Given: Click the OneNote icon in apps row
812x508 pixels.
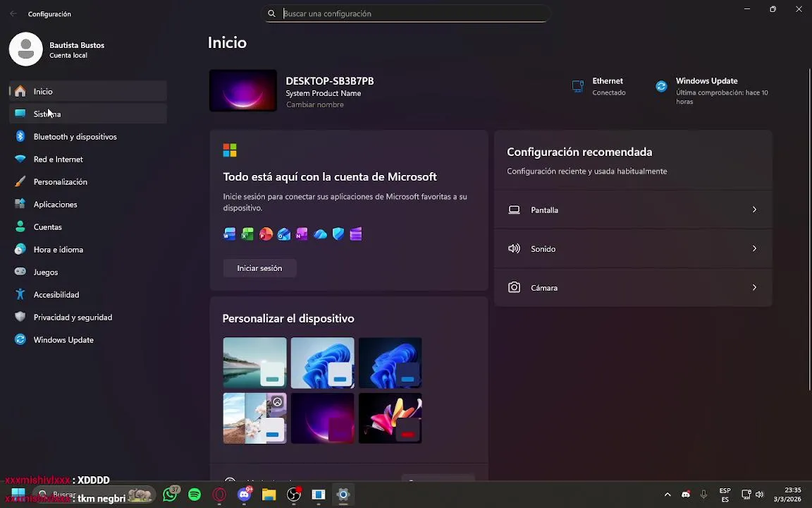Looking at the screenshot, I should pos(302,234).
